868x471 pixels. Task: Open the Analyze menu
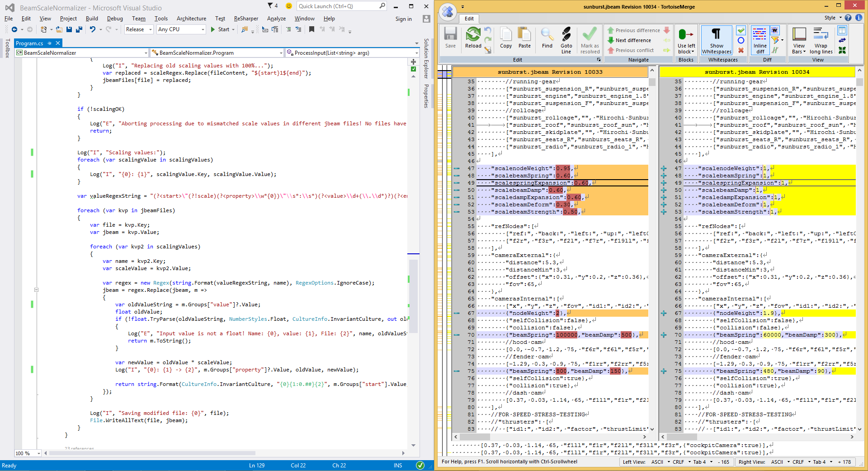point(276,19)
